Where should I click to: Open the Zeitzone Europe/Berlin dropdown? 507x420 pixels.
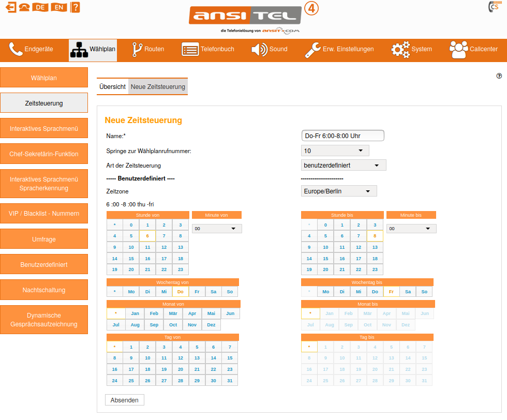pos(339,191)
